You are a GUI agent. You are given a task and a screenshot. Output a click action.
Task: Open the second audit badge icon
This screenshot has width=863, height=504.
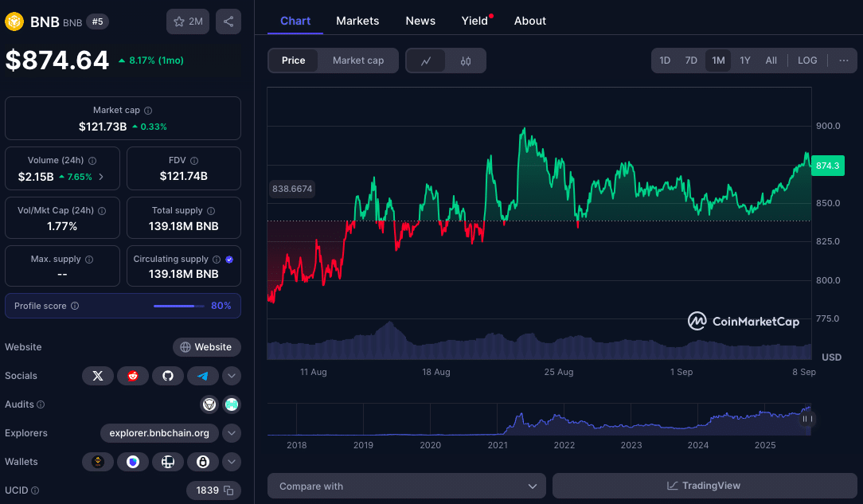[232, 404]
